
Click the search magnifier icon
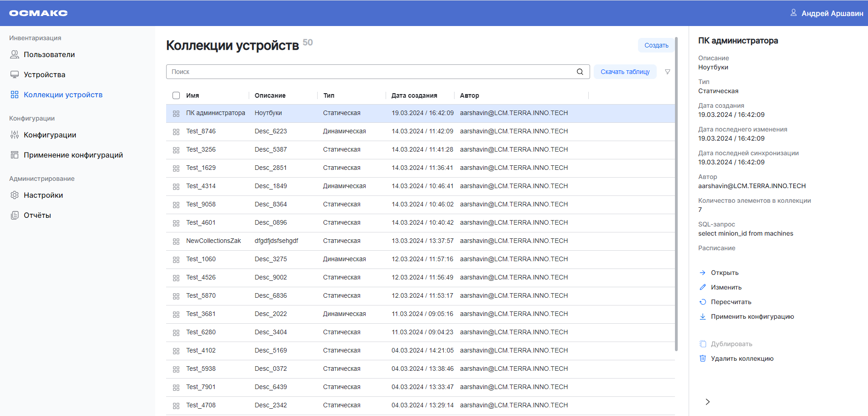coord(580,72)
